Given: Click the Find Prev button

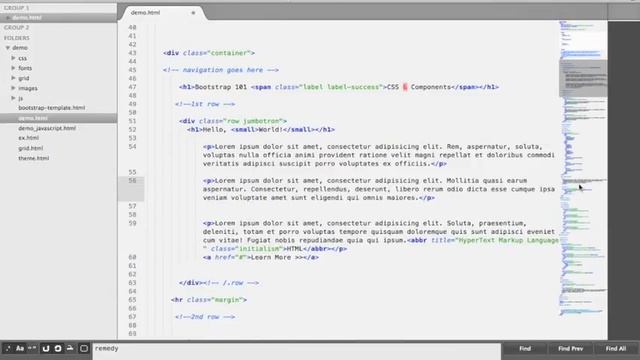Looking at the screenshot, I should pos(571,349).
